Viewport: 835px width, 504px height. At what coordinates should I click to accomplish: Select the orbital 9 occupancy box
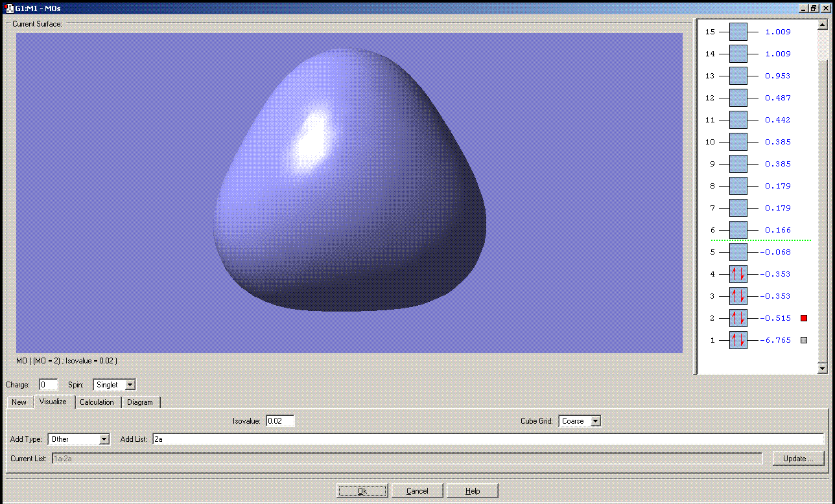738,164
